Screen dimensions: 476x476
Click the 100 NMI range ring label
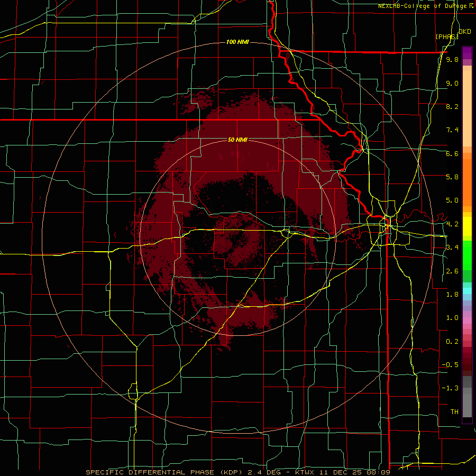(x=237, y=42)
